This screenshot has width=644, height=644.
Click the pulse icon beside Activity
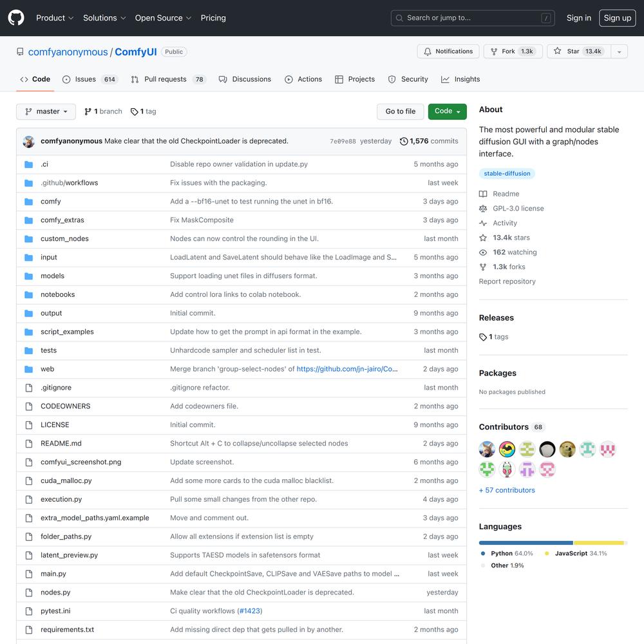[x=483, y=223]
